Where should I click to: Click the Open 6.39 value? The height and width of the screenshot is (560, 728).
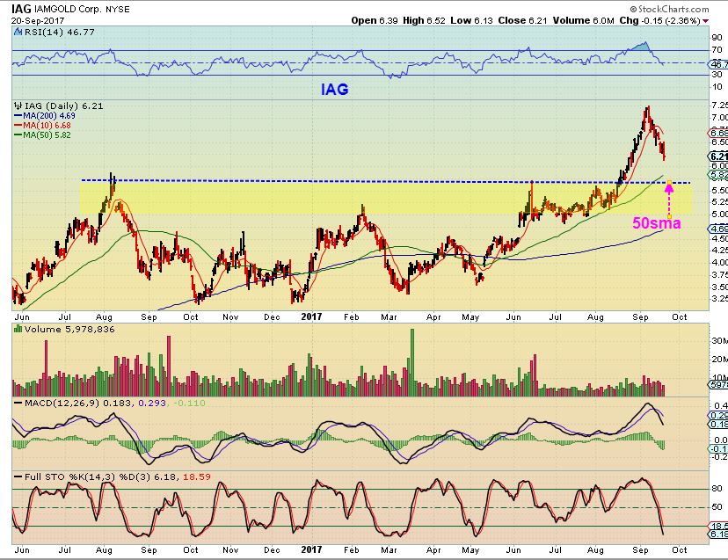tap(375, 20)
